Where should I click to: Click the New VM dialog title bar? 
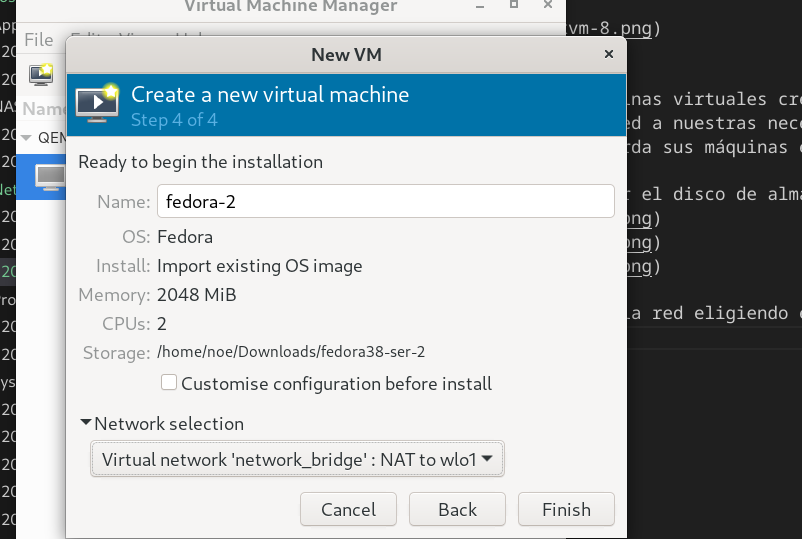point(346,55)
